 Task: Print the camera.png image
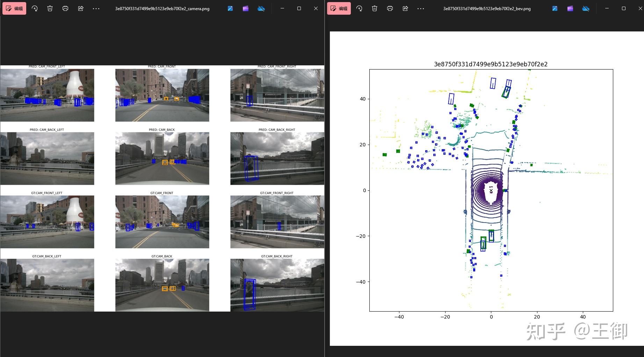(65, 8)
